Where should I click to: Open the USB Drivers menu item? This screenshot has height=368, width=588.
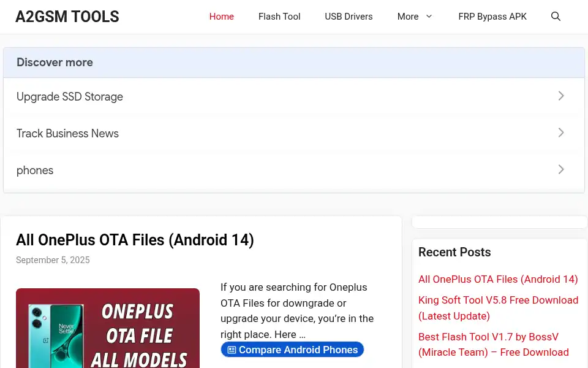click(x=349, y=17)
